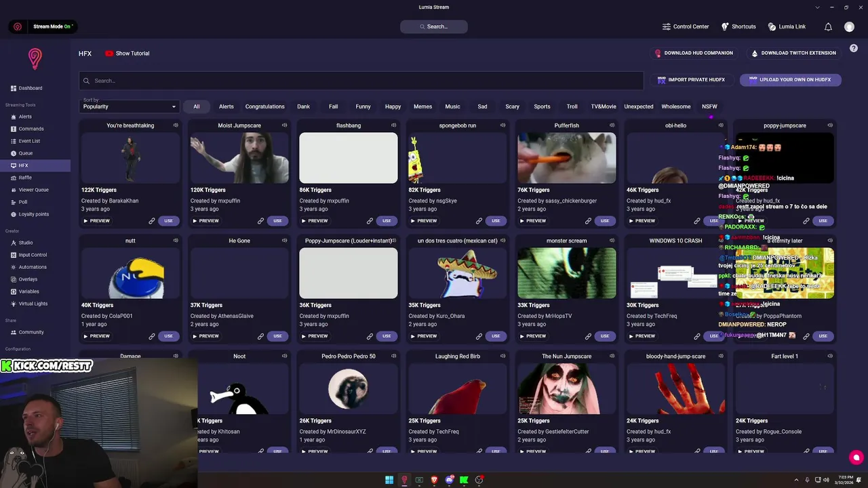
Task: Select the Scary filter tab
Action: click(x=512, y=106)
